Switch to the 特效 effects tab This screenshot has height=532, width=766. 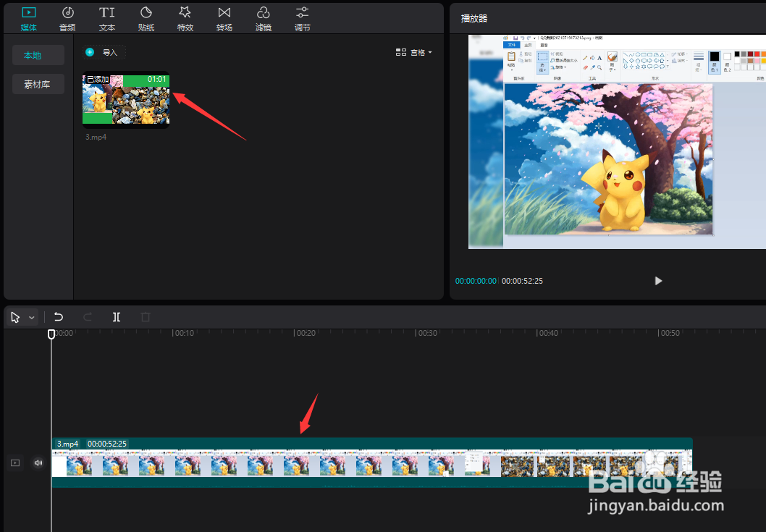pyautogui.click(x=185, y=19)
